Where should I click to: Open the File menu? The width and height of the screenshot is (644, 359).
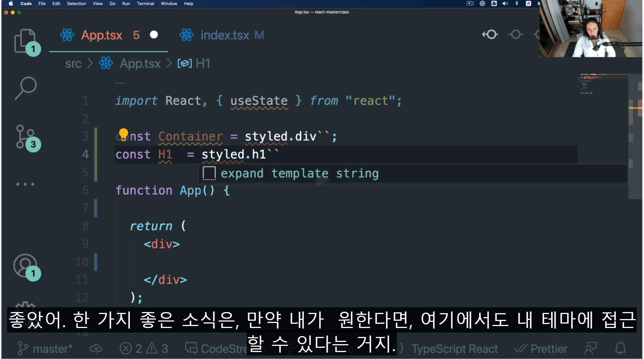(42, 4)
